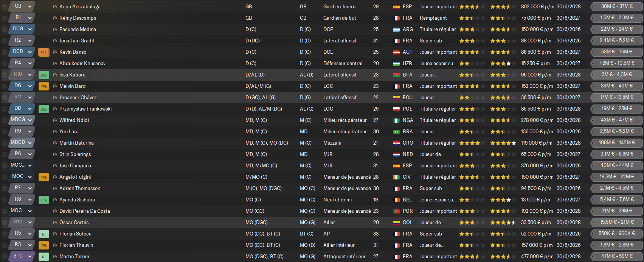Viewport: 644px width, 262px height.
Task: Toggle the selection checkmark for Óscar Cortés
Action: click(4, 223)
